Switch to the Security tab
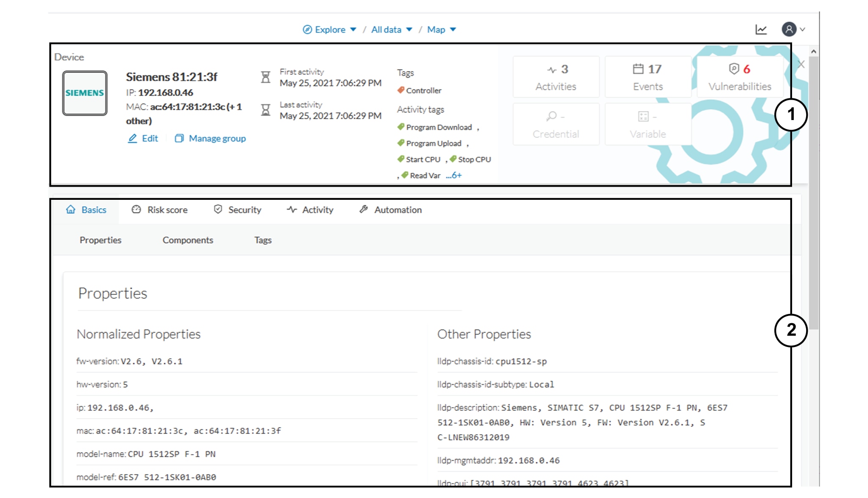Viewport: 868px width, 498px height. (237, 210)
